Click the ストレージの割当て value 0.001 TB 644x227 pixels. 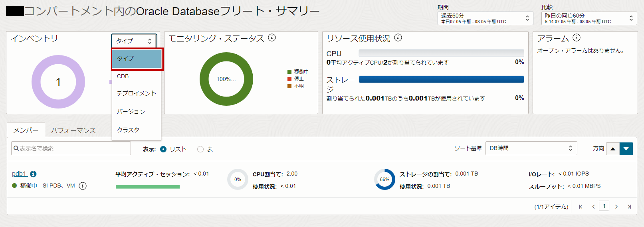[466, 174]
